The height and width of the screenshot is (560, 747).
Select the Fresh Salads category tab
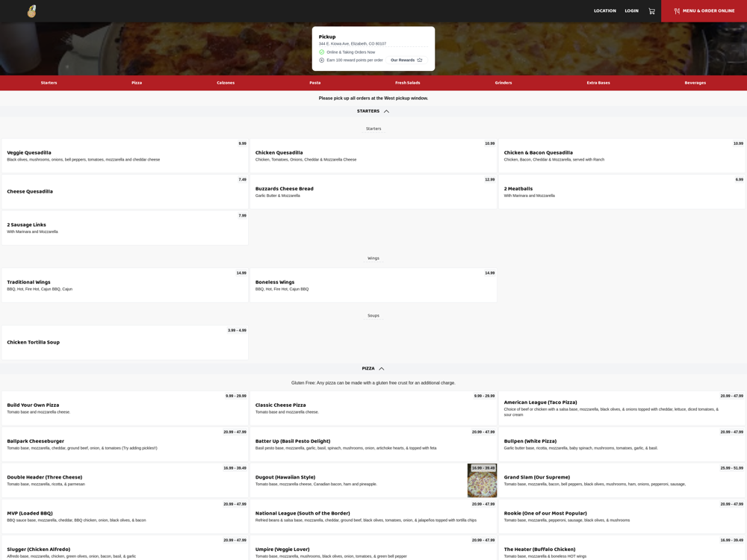click(407, 83)
